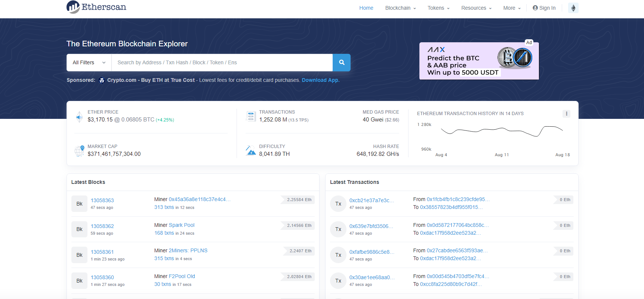The image size is (644, 299).
Task: Open From address 0x00d545b4703df5e7fc4
Action: coord(458,276)
